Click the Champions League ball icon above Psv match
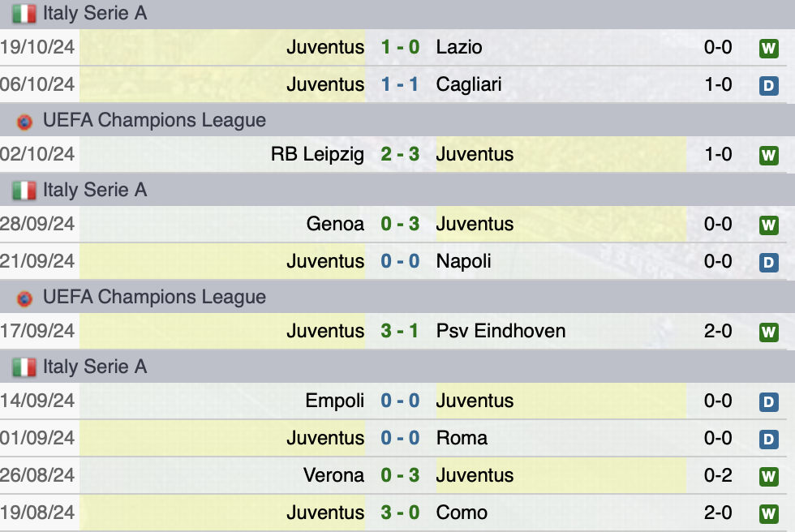The height and width of the screenshot is (532, 795). (23, 296)
